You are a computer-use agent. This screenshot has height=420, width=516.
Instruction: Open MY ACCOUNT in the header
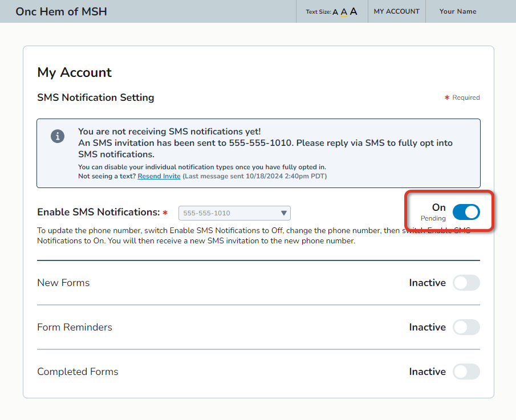pyautogui.click(x=396, y=11)
